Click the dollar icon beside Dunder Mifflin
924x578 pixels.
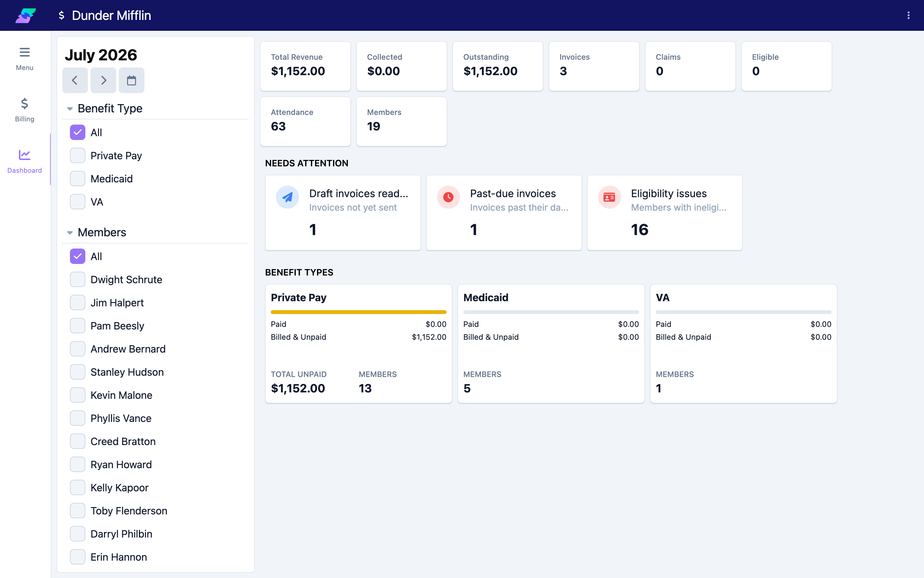click(62, 15)
